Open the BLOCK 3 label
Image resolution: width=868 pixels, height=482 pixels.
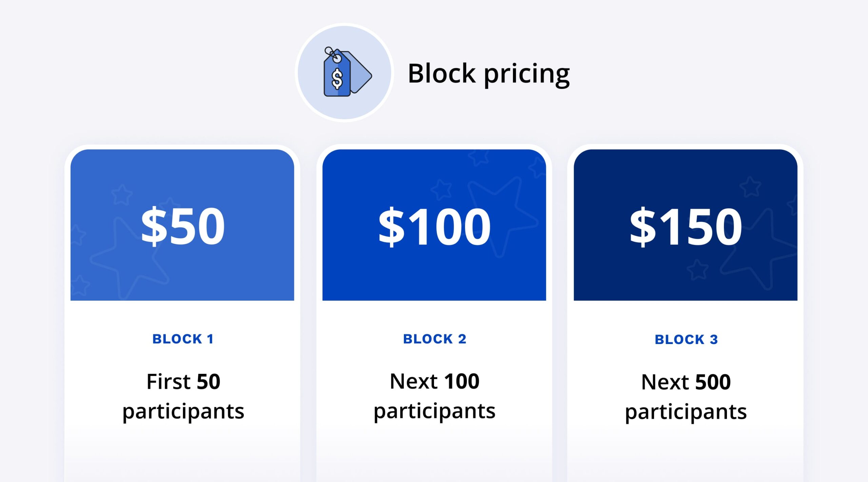tap(686, 339)
